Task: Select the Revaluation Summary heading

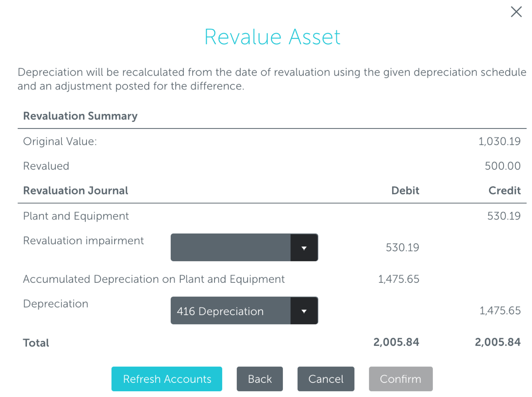Action: click(x=80, y=116)
